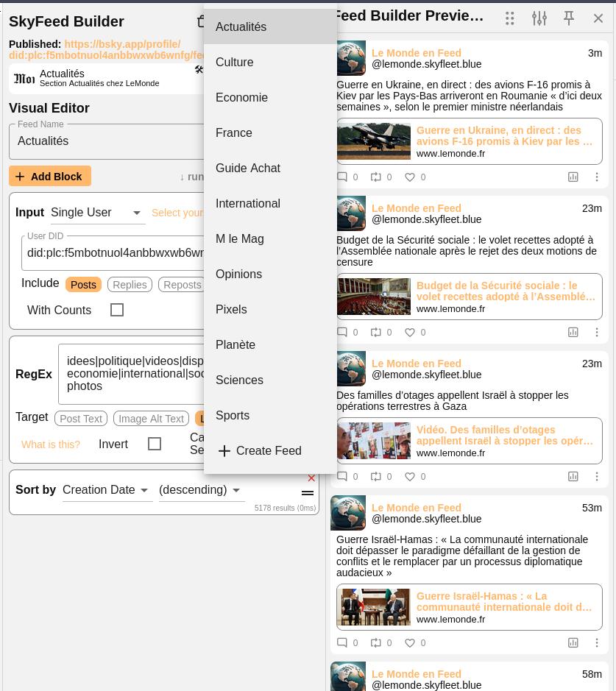Select Opinions from the feed menu

point(270,274)
